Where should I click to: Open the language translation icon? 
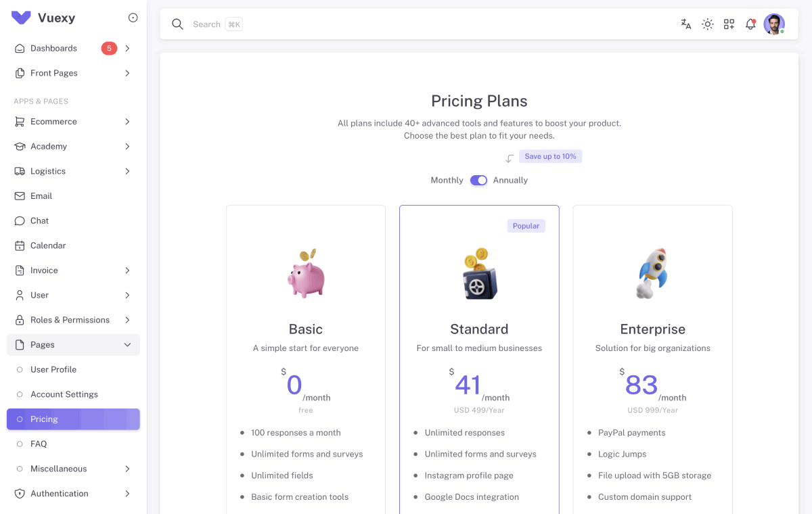685,24
